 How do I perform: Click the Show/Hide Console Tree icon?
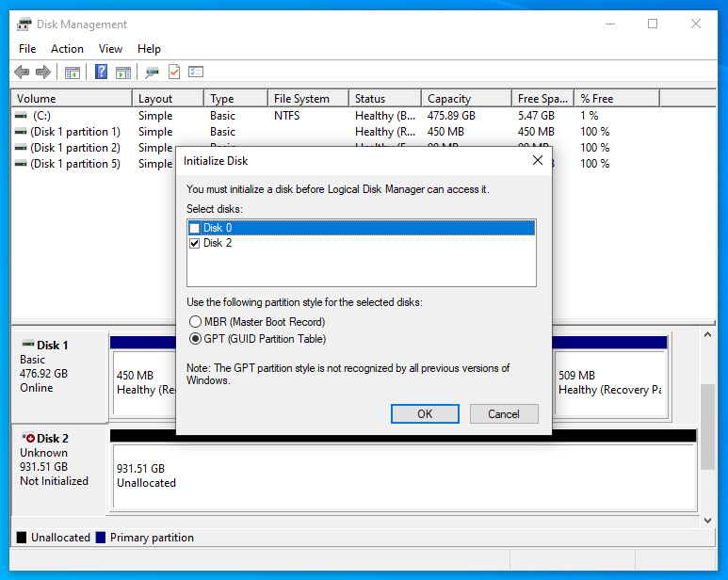[72, 72]
